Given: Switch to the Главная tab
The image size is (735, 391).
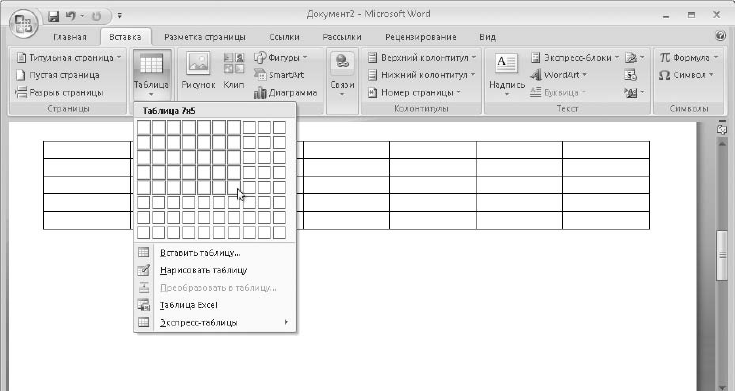Looking at the screenshot, I should [x=70, y=37].
